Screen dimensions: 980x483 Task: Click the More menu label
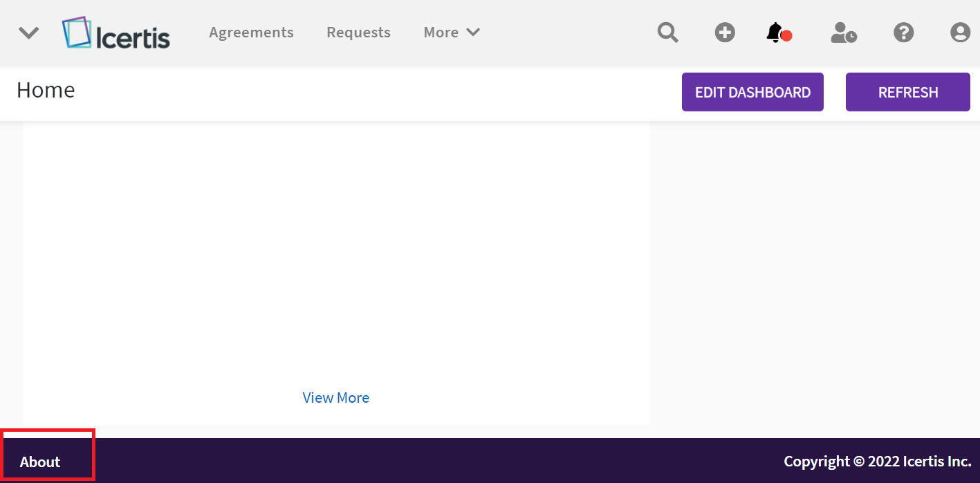(441, 33)
